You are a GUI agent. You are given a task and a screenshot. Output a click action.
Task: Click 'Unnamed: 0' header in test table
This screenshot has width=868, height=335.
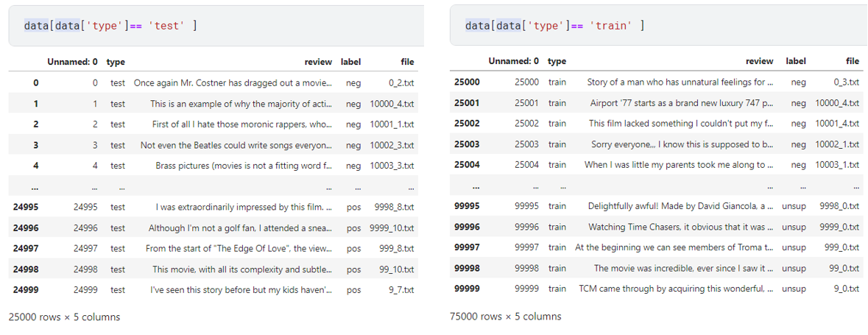tap(73, 62)
